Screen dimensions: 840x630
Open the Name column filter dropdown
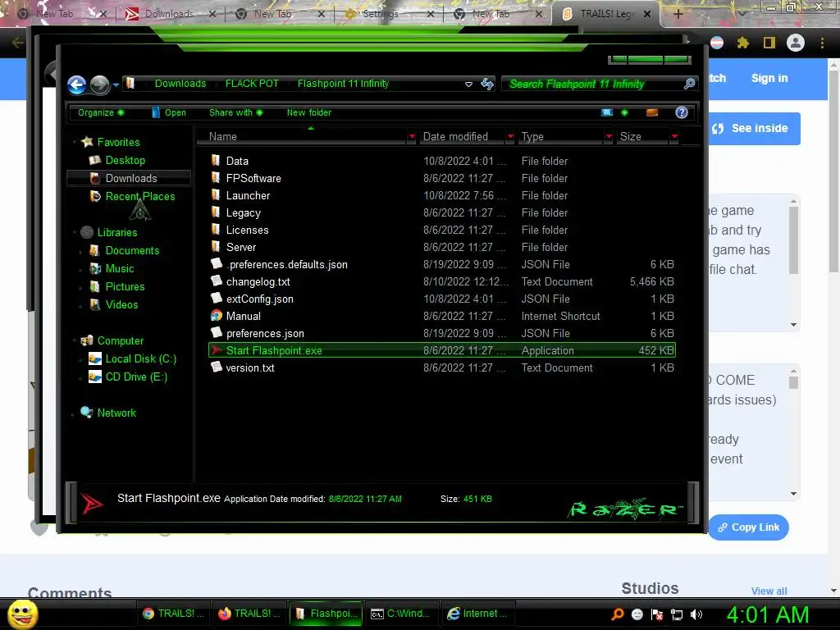[412, 137]
